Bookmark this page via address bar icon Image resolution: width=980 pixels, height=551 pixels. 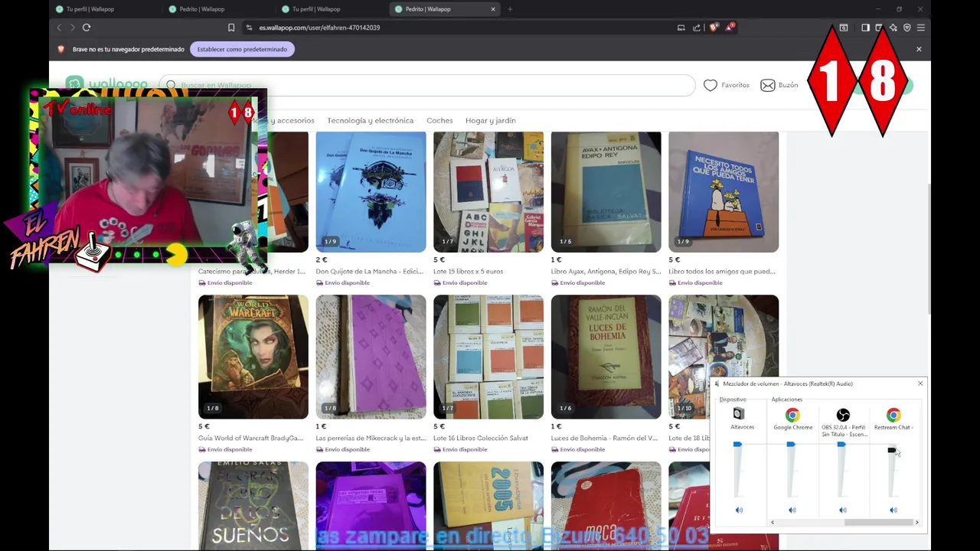tap(231, 28)
